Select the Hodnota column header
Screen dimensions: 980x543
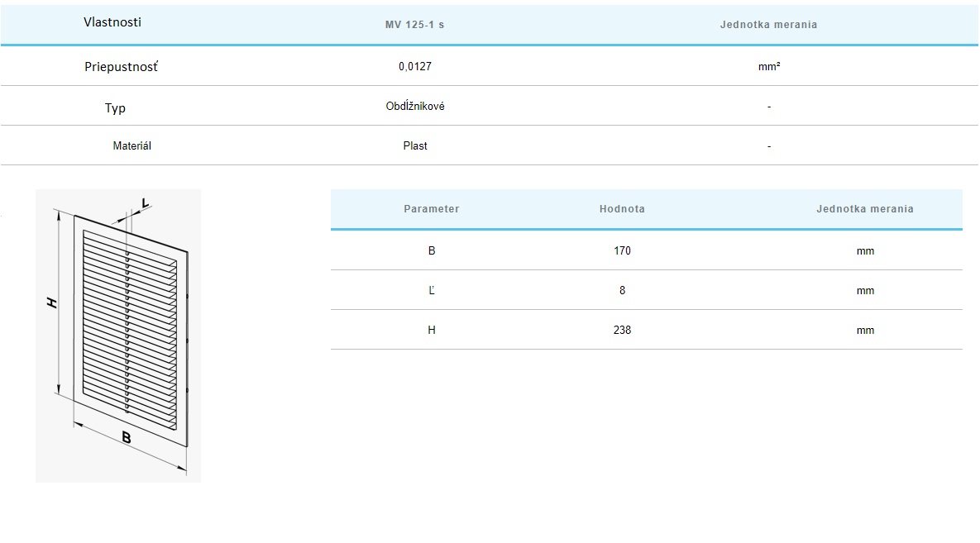pyautogui.click(x=622, y=209)
